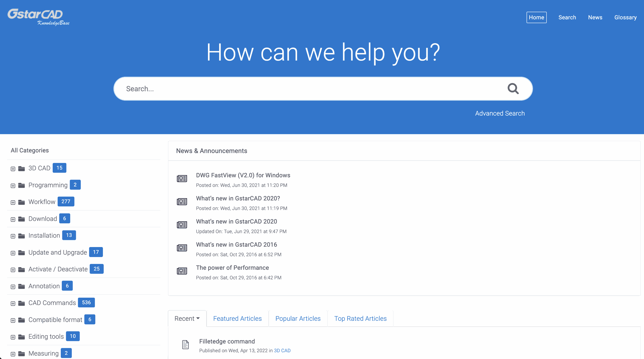Click the Compatible format folder icon
The width and height of the screenshot is (644, 359).
(21, 320)
